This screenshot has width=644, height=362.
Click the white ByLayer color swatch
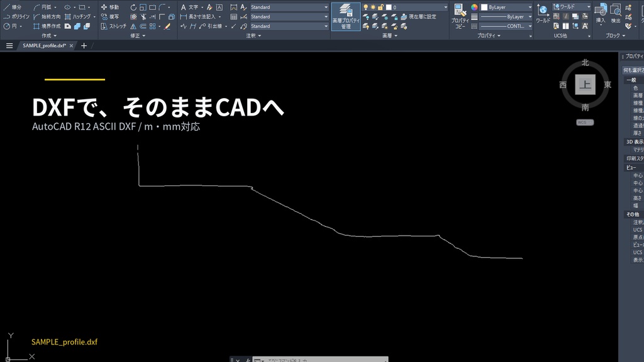pyautogui.click(x=484, y=7)
